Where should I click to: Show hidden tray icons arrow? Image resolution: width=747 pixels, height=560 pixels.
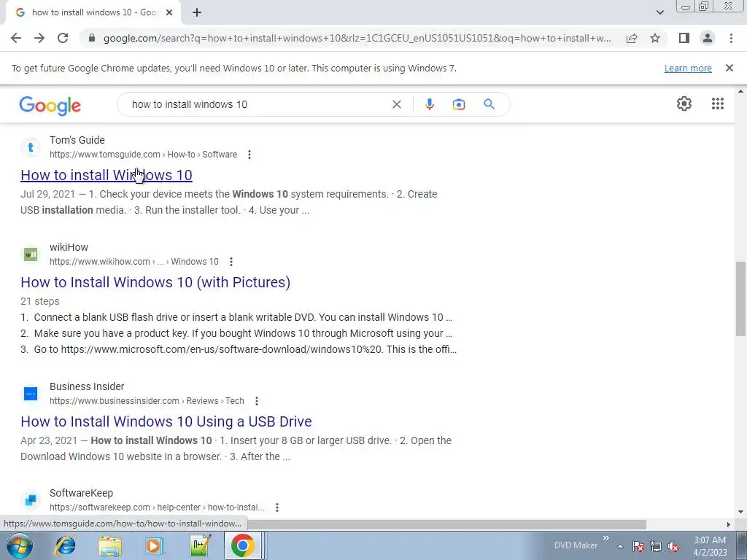click(620, 546)
